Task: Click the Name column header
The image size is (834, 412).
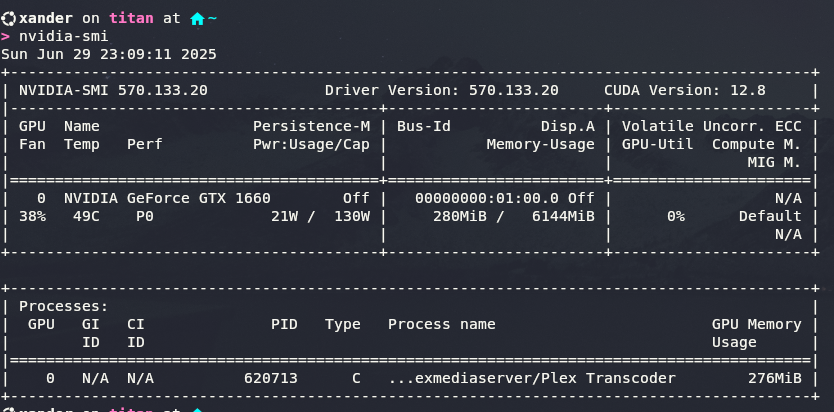Action: tap(82, 127)
